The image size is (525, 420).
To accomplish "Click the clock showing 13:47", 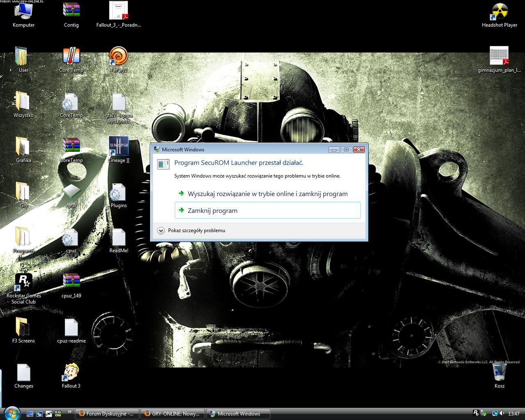I will tap(514, 414).
